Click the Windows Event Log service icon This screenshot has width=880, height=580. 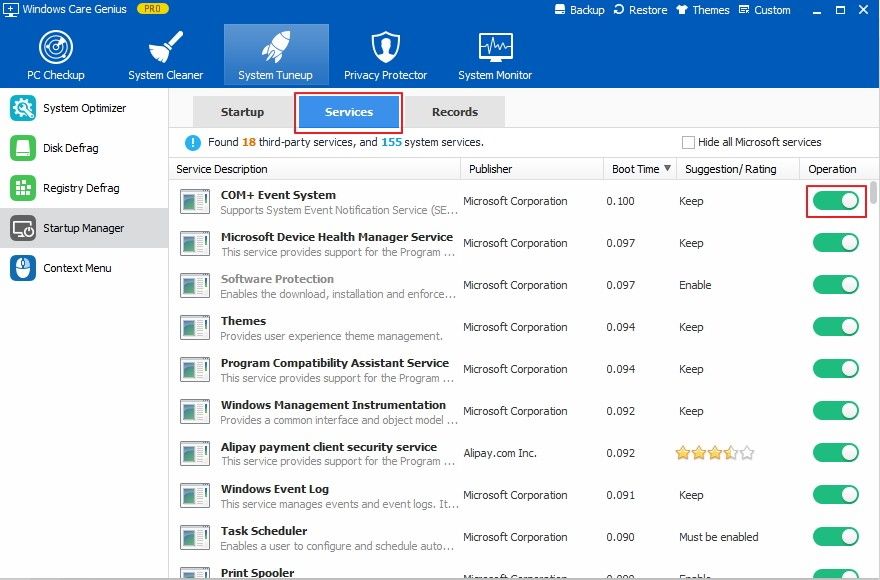195,496
